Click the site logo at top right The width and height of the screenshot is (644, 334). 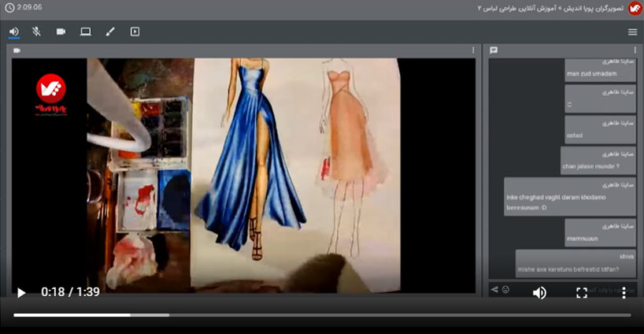click(x=635, y=8)
